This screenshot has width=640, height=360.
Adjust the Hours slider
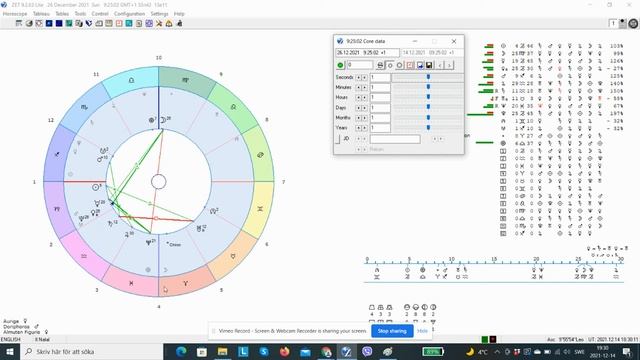(x=428, y=97)
